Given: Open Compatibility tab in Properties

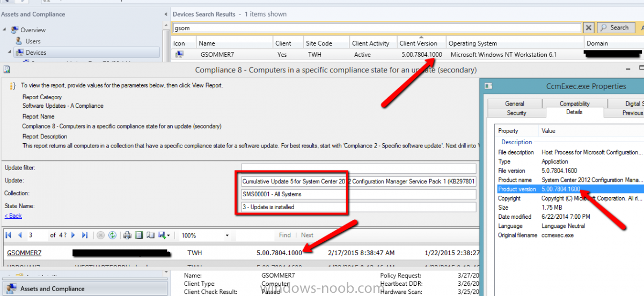Looking at the screenshot, I should (575, 103).
